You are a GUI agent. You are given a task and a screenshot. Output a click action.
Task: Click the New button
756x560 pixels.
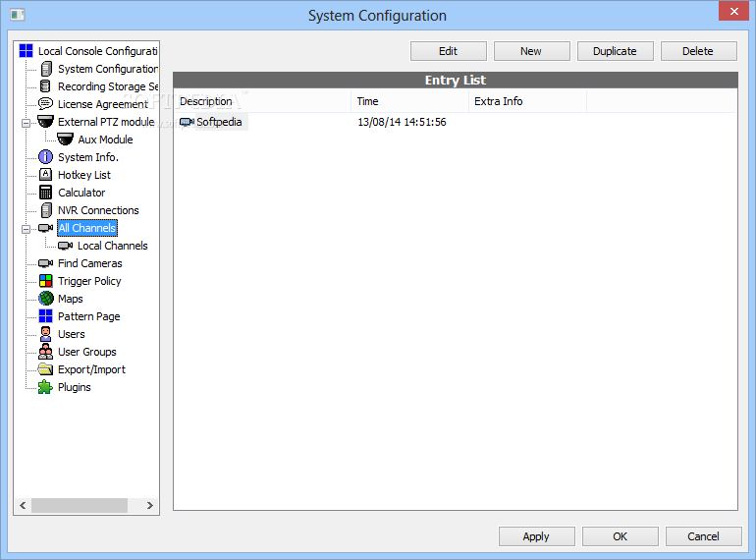pyautogui.click(x=531, y=51)
